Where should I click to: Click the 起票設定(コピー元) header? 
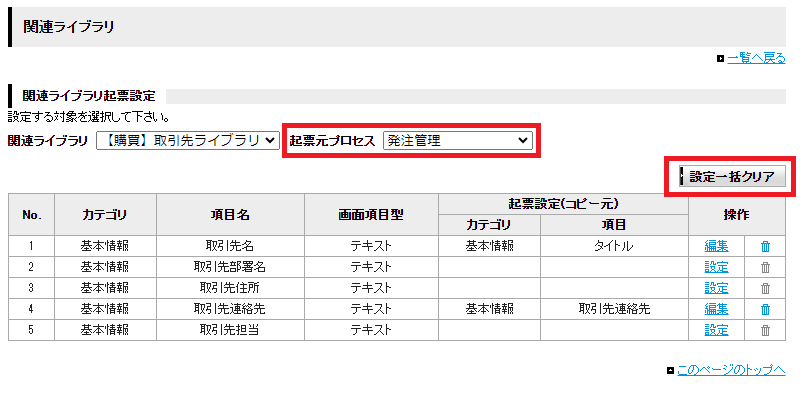click(563, 204)
